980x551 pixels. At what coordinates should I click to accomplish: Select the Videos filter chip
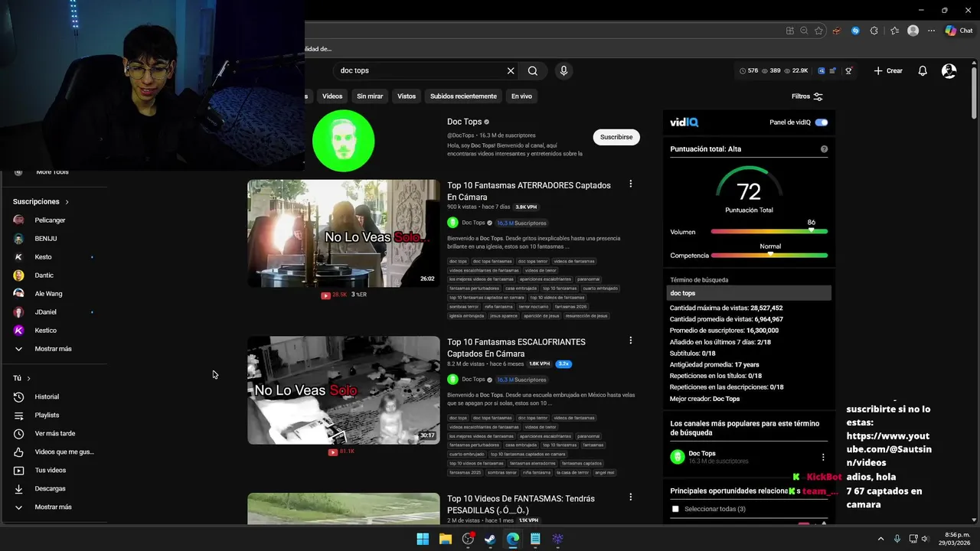332,96
